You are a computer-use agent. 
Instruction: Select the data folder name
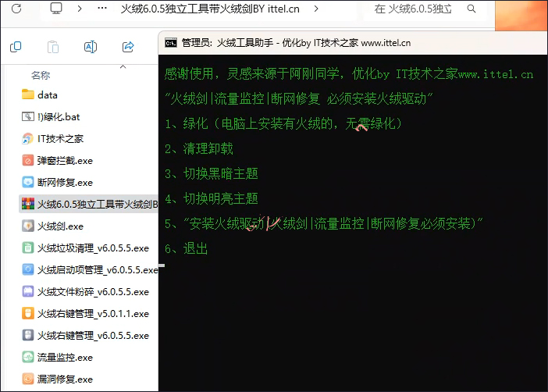point(48,95)
